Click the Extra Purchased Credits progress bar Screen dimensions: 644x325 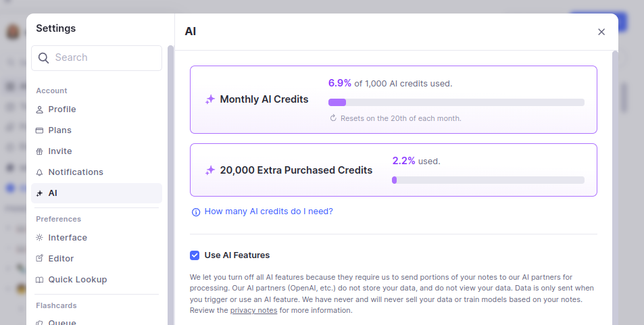[x=488, y=180]
